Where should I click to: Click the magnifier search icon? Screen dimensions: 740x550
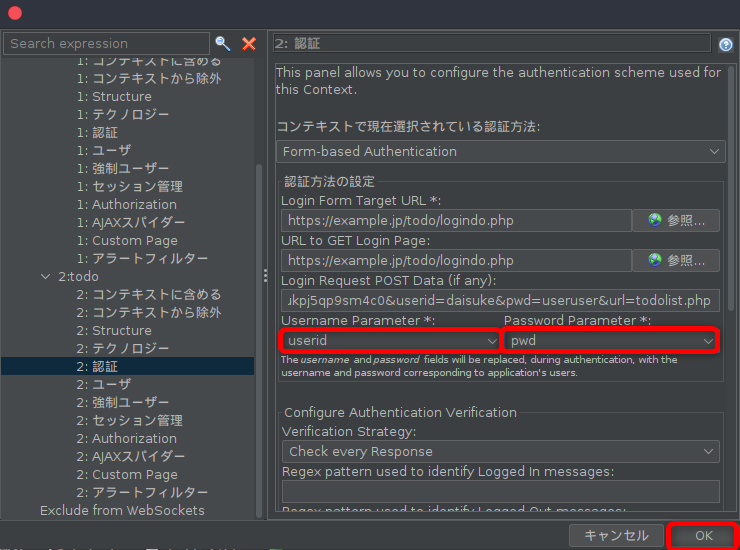[x=223, y=43]
